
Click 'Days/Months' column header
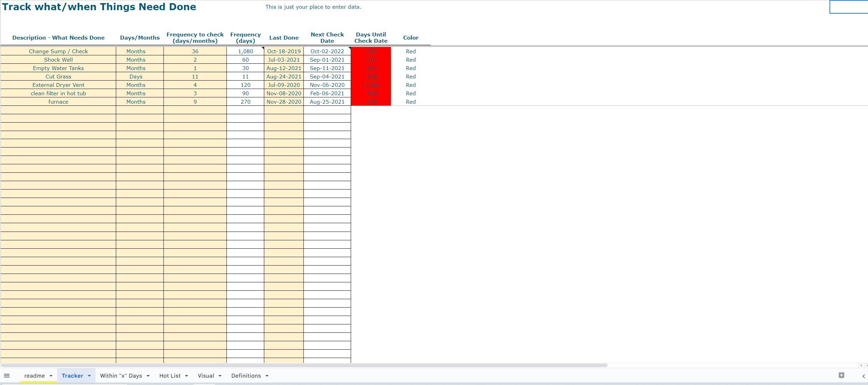pyautogui.click(x=140, y=37)
